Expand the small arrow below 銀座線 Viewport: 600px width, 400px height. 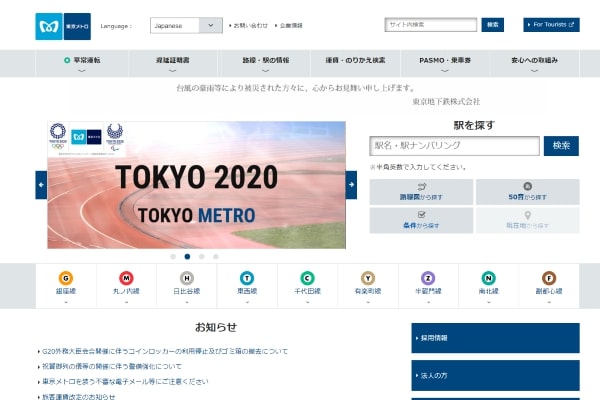(66, 302)
